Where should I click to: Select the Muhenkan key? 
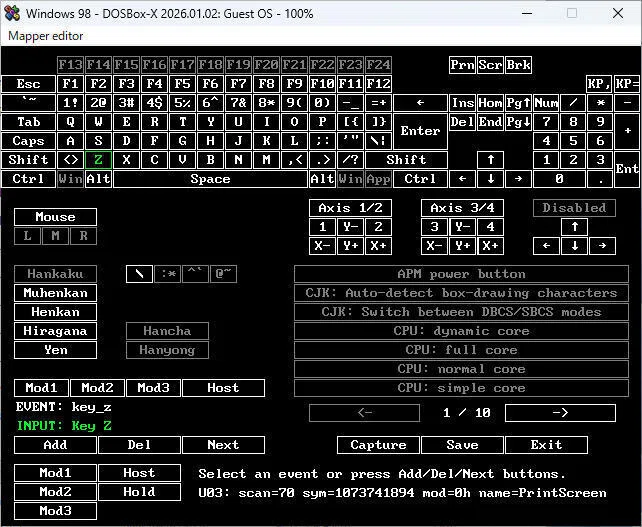tap(56, 293)
